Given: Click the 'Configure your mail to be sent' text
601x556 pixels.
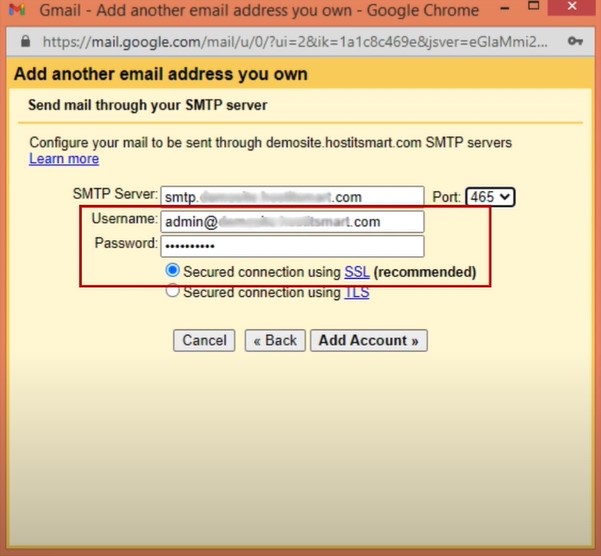Looking at the screenshot, I should tap(271, 143).
